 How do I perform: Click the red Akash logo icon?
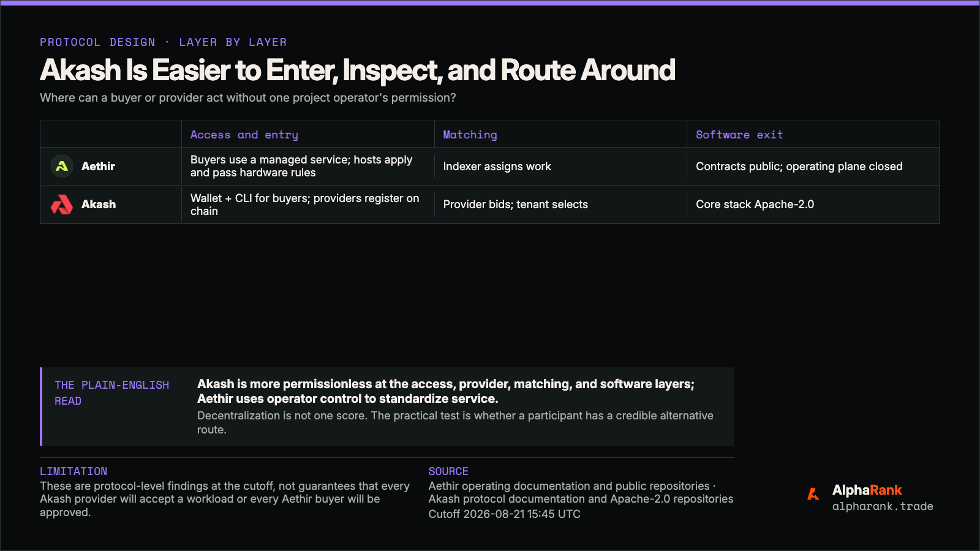62,204
